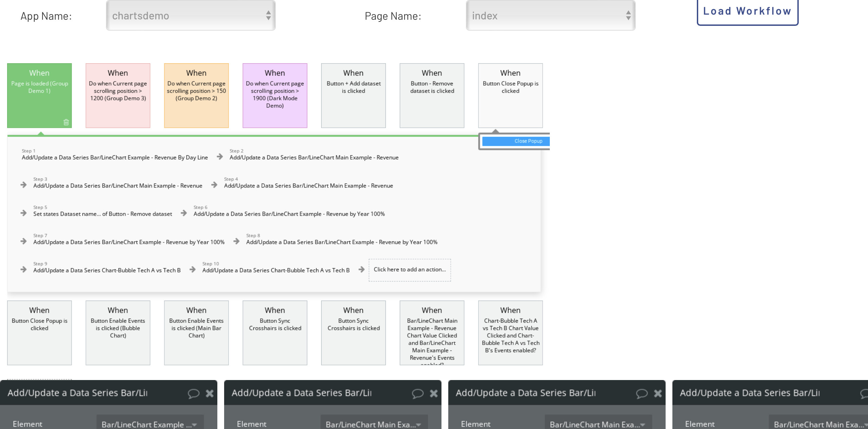The image size is (868, 429).
Task: Select Step 5 Set states Dataset name action
Action: 103,214
